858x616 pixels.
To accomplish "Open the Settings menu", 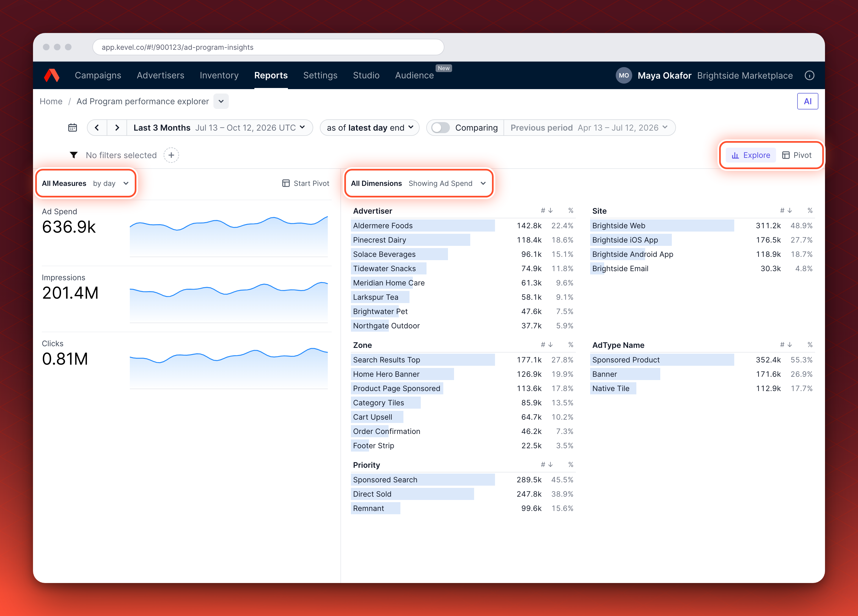I will 320,75.
